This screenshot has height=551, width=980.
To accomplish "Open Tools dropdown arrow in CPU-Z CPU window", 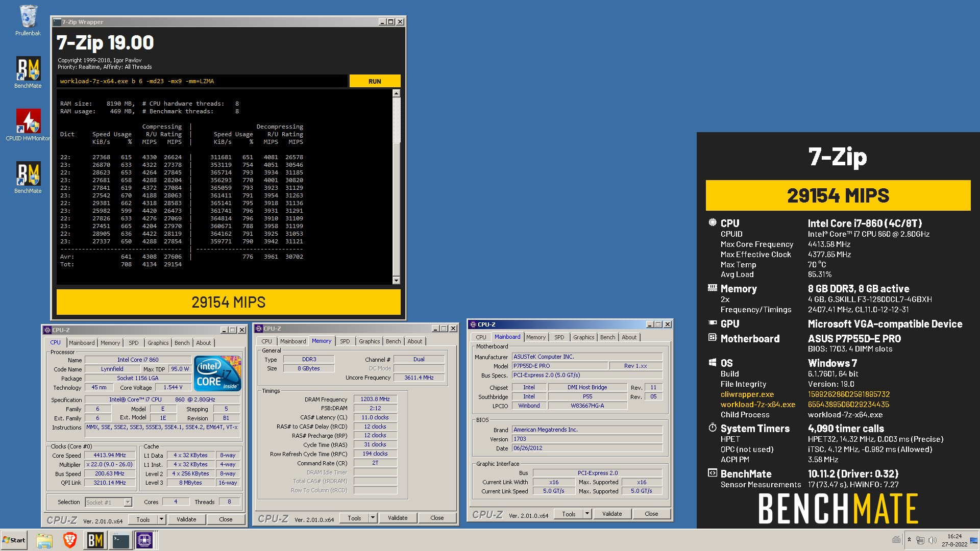I will click(161, 519).
